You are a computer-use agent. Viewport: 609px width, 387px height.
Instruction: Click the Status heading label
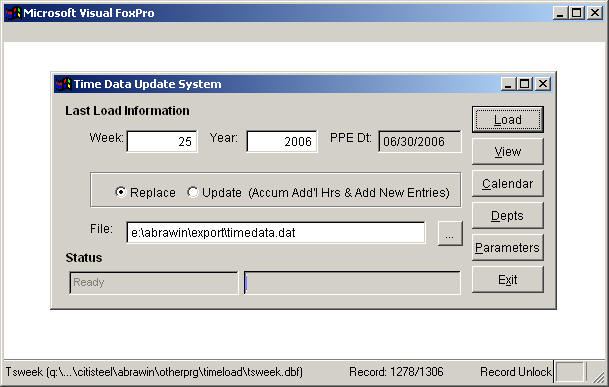point(84,258)
